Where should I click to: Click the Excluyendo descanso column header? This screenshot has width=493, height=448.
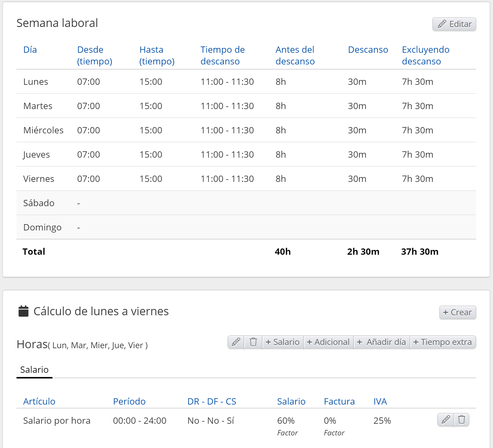425,55
